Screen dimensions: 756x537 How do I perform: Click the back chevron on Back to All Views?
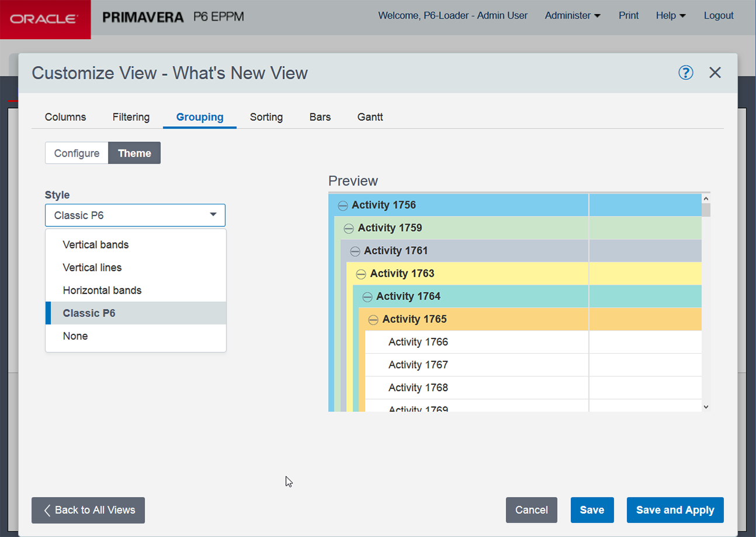[x=47, y=510]
